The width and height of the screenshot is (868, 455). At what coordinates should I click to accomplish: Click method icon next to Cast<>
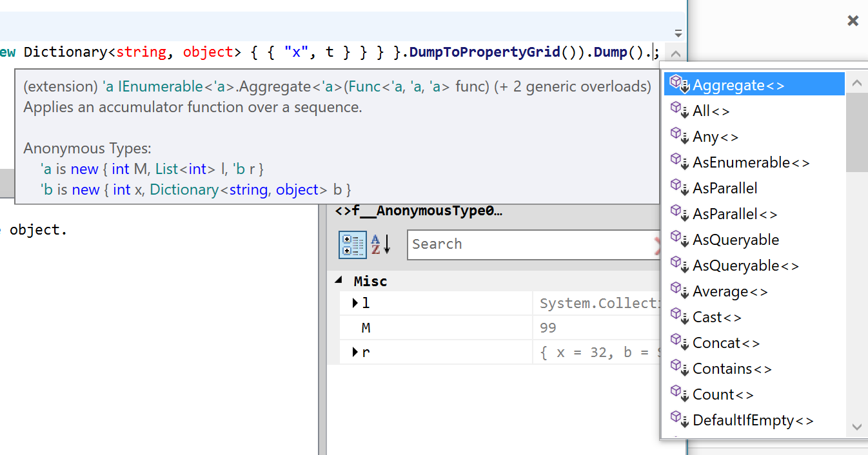pyautogui.click(x=680, y=316)
